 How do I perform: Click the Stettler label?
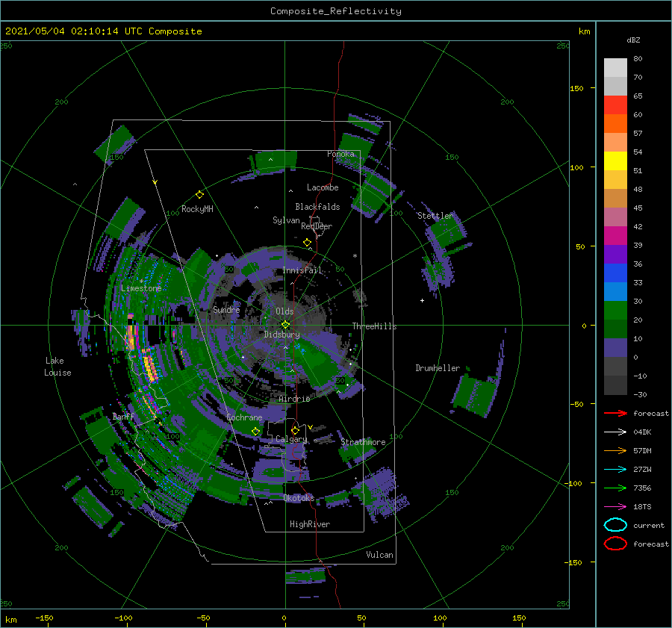pos(435,216)
